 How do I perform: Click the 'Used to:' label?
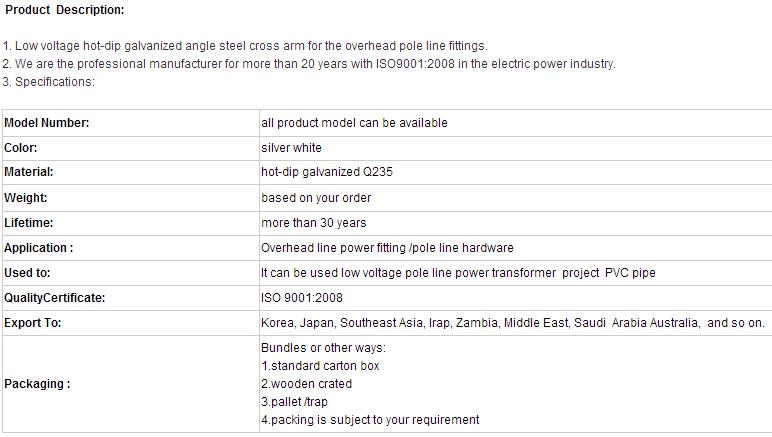click(27, 273)
